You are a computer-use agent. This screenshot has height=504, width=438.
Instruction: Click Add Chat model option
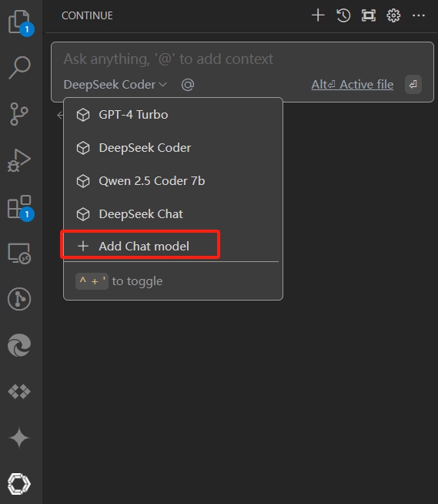pyautogui.click(x=140, y=246)
